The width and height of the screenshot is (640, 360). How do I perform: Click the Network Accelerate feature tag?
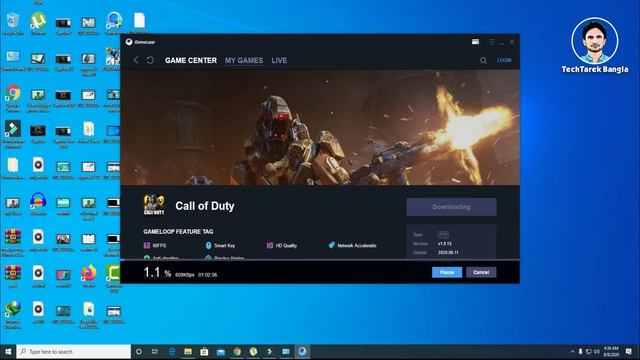(x=353, y=245)
